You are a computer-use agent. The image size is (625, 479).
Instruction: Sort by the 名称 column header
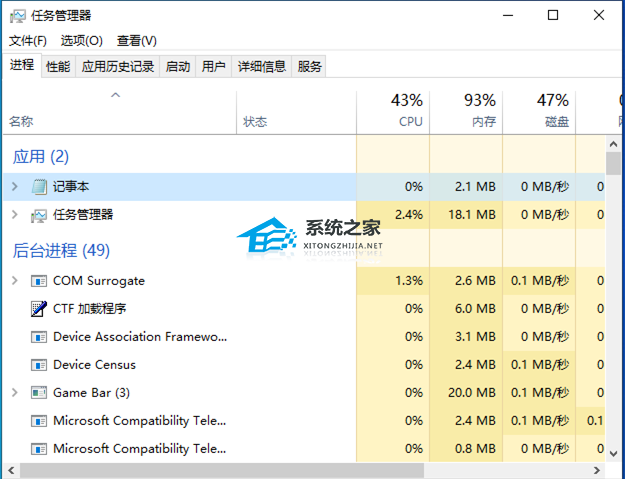pos(120,113)
